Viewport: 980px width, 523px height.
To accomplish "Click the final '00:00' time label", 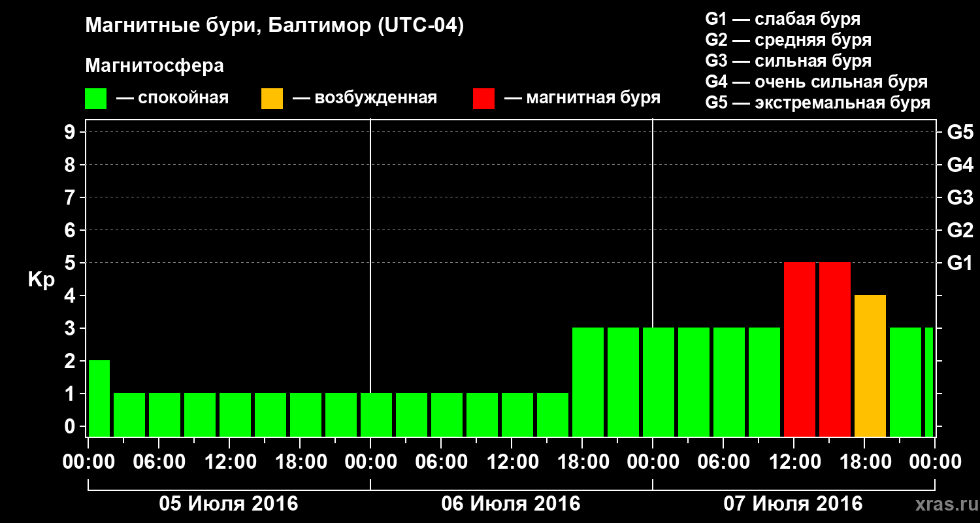I will click(935, 462).
